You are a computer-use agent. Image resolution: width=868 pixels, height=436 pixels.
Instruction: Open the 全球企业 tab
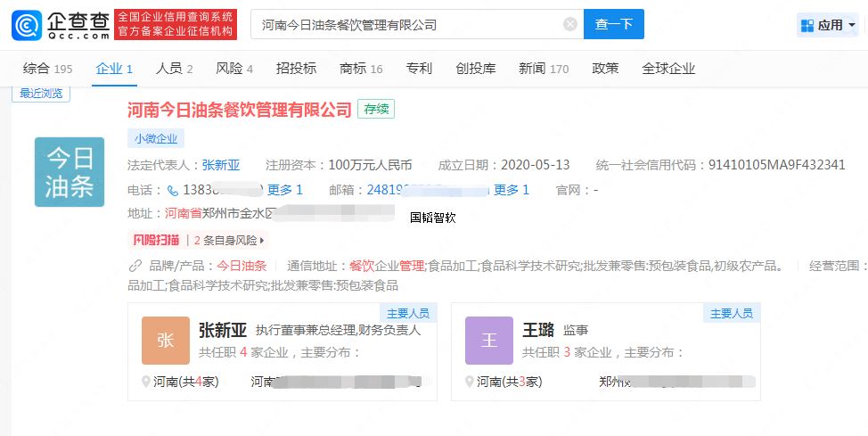[x=668, y=69]
